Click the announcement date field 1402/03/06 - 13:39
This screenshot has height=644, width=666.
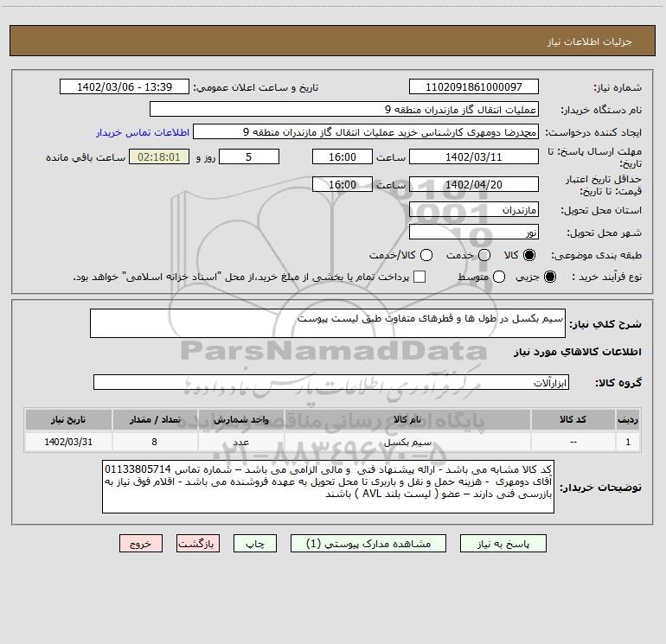pyautogui.click(x=125, y=86)
